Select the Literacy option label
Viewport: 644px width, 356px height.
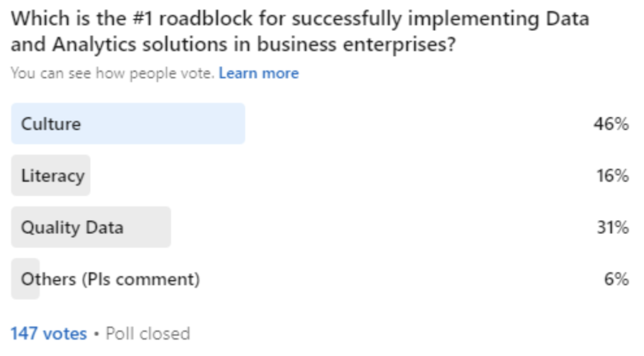pos(53,175)
